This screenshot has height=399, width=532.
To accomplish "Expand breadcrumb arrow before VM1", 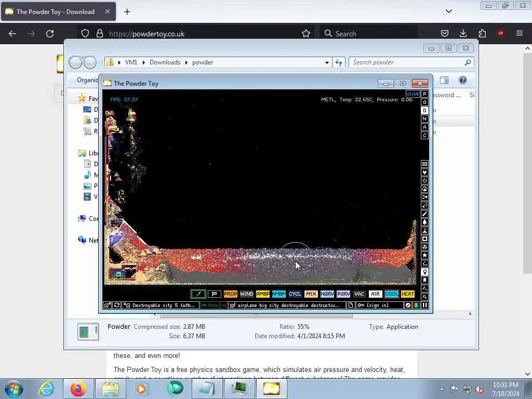I will point(119,62).
